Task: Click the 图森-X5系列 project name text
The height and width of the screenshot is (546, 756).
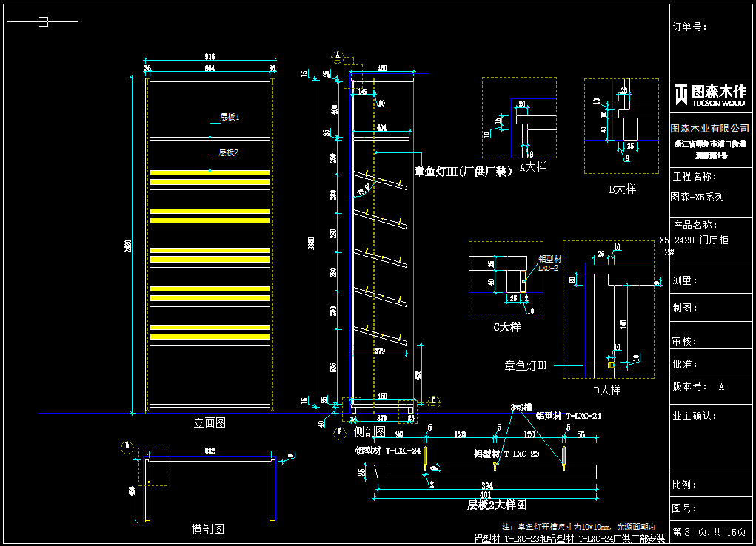Action: (697, 198)
